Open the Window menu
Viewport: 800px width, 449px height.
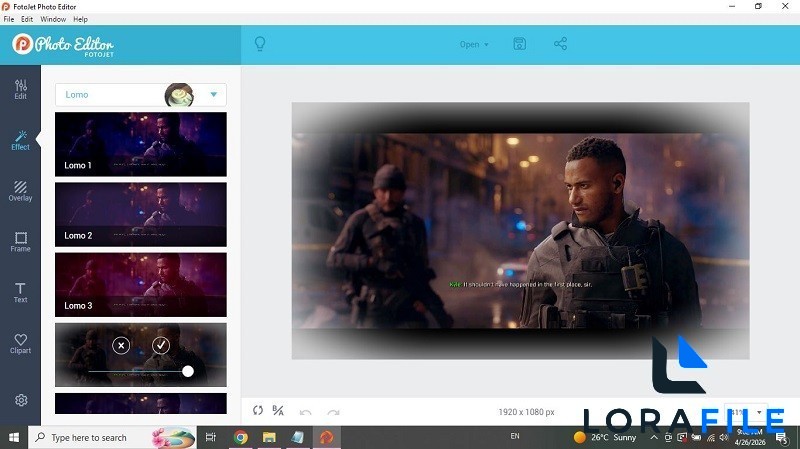pos(53,19)
